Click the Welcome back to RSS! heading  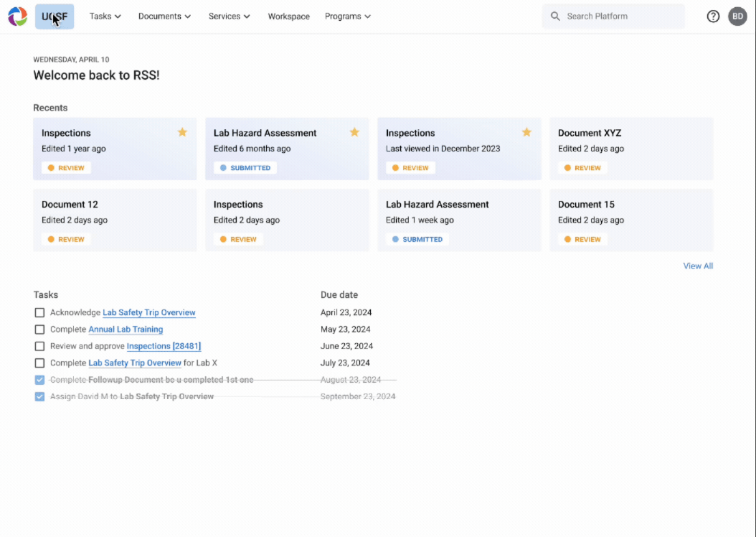coord(96,75)
